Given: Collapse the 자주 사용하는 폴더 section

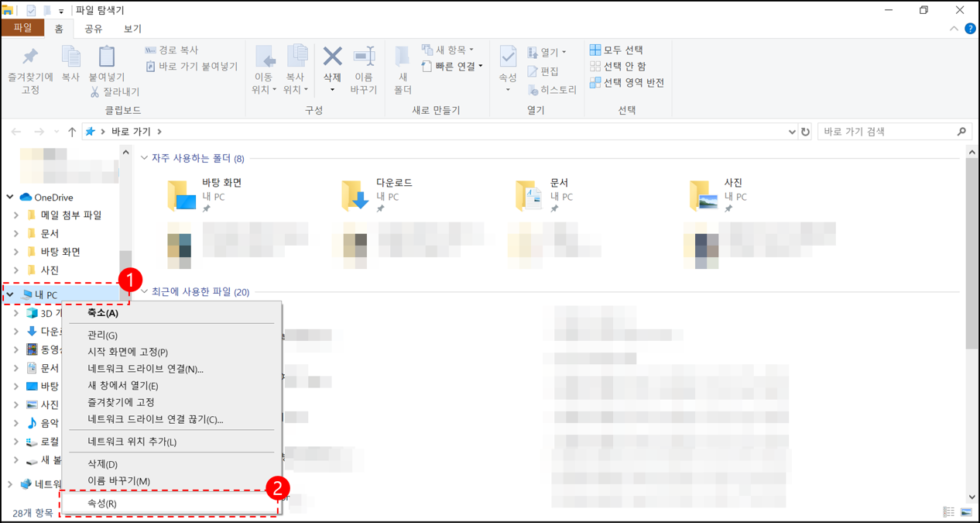Looking at the screenshot, I should (x=143, y=157).
